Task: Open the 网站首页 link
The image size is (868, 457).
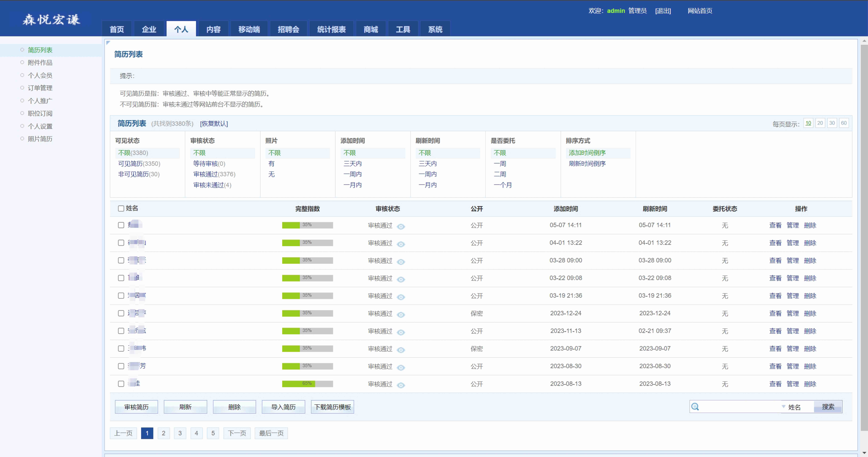Action: (700, 11)
